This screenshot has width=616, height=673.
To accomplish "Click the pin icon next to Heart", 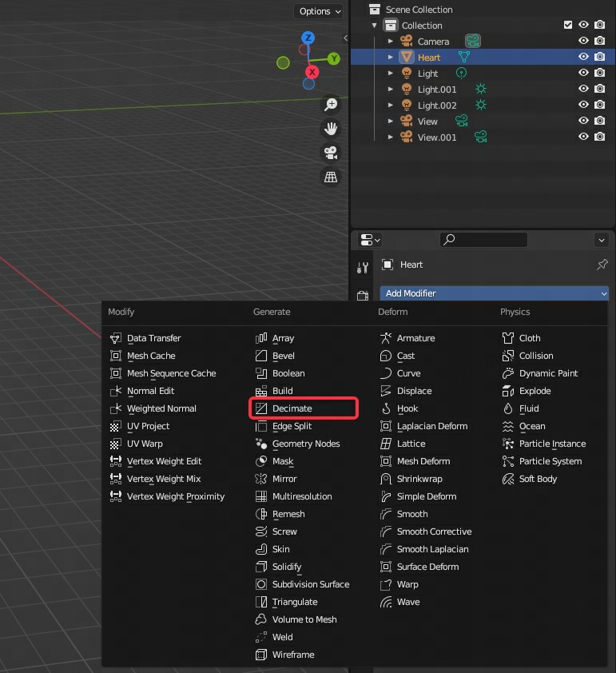I will pyautogui.click(x=602, y=265).
